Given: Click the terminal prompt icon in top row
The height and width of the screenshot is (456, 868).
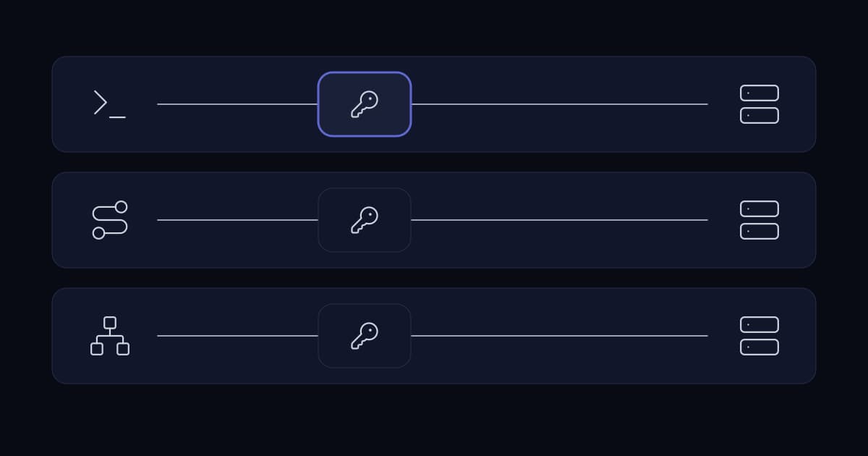Looking at the screenshot, I should pyautogui.click(x=110, y=104).
